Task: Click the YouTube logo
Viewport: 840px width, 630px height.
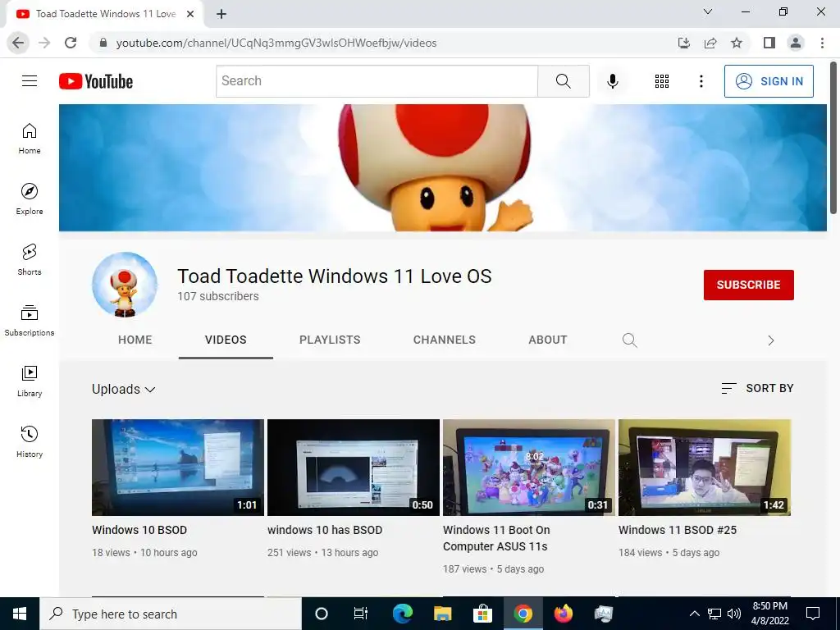Action: (x=96, y=81)
